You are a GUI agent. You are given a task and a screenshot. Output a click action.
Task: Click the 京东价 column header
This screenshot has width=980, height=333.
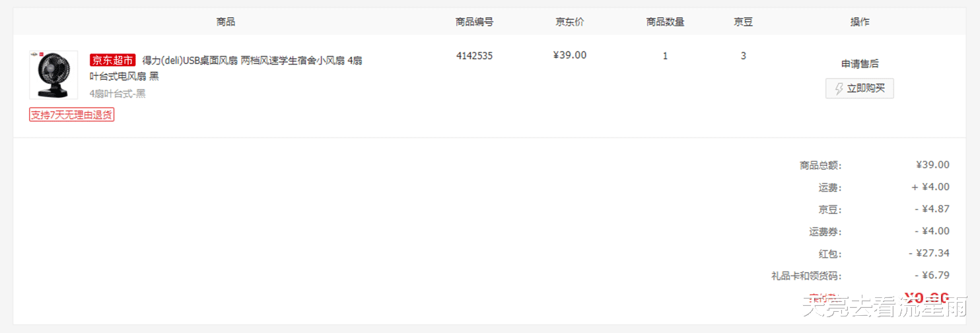(x=569, y=22)
